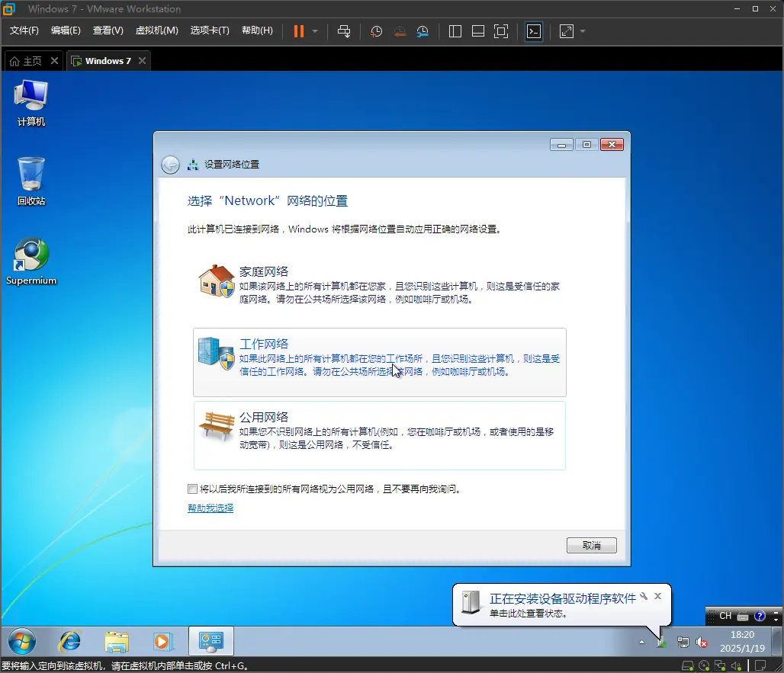Select the 回收站 recycle bin icon
The height and width of the screenshot is (673, 784).
point(31,181)
